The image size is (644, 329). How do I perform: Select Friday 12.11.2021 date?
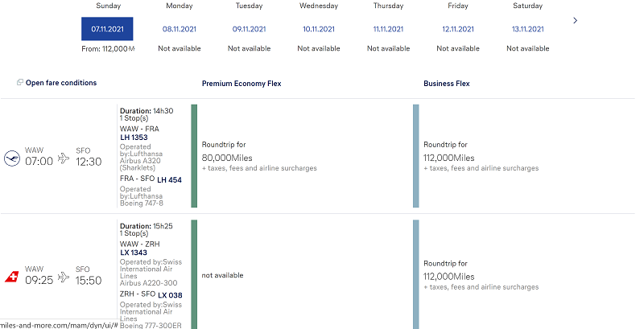coord(458,29)
